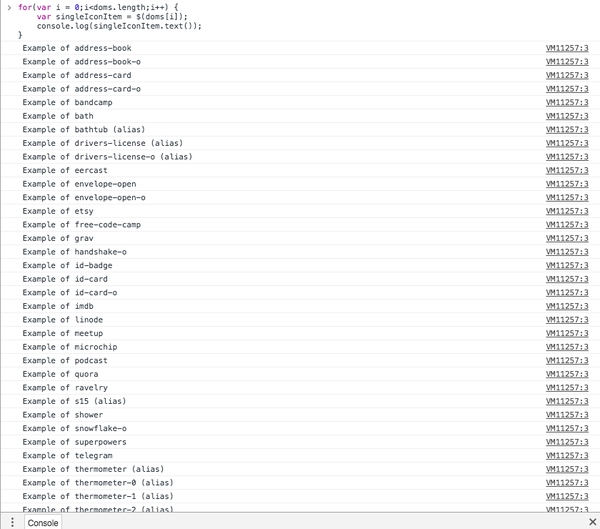
Task: Click the log "Example of eercast"
Action: pyautogui.click(x=65, y=170)
